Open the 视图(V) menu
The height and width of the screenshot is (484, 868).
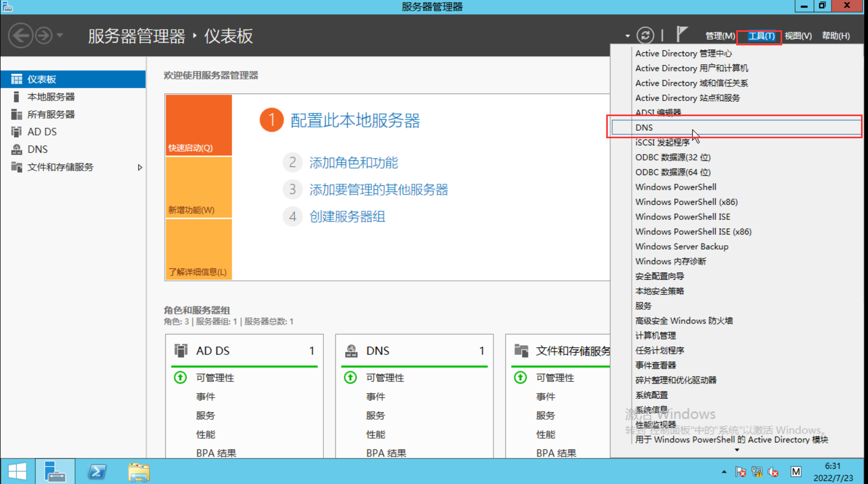798,36
